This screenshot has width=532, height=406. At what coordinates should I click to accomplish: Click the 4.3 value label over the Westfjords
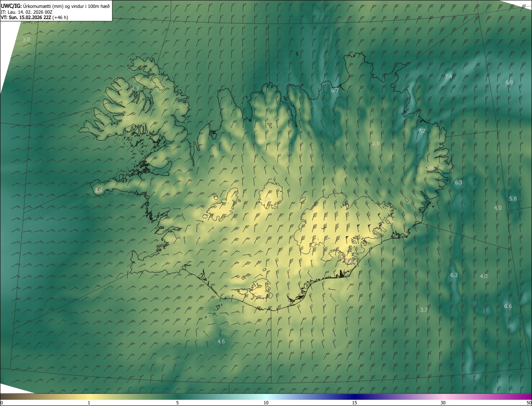click(x=135, y=89)
